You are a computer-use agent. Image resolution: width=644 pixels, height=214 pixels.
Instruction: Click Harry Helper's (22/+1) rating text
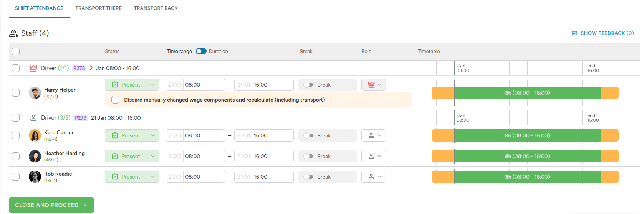click(x=51, y=97)
